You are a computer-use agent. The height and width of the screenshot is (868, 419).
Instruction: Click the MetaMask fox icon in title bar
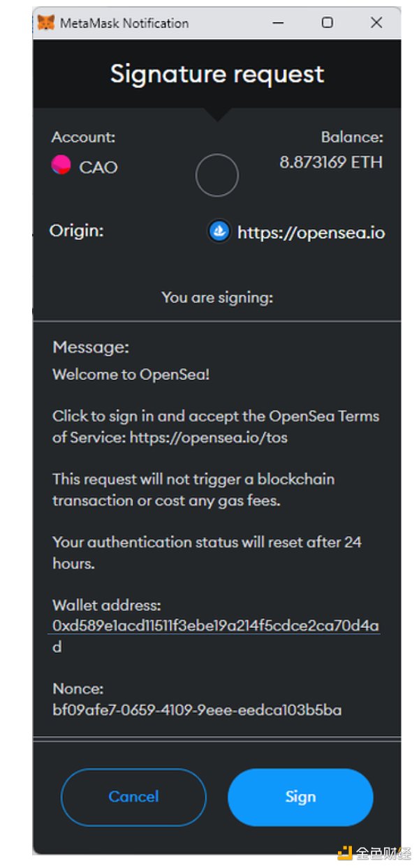[x=46, y=22]
